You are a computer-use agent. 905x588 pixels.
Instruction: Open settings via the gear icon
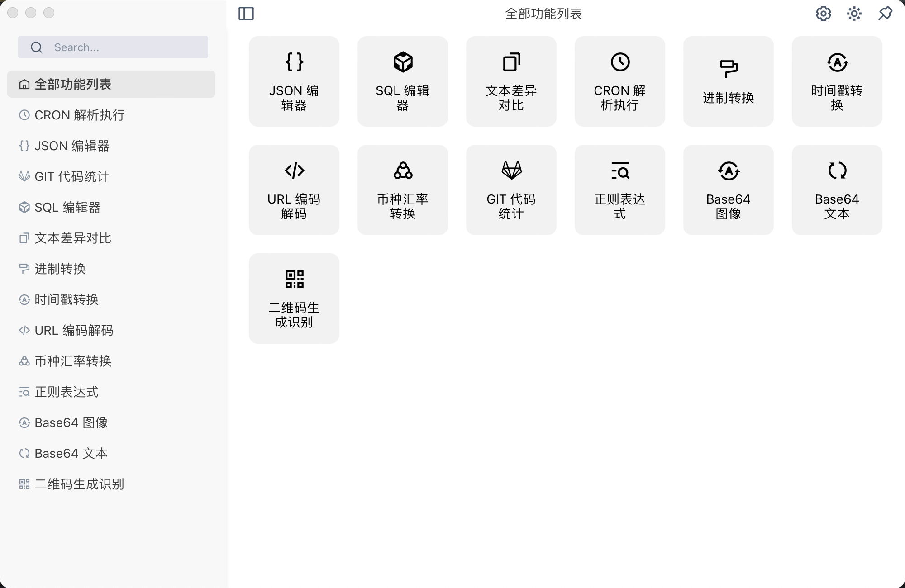tap(823, 14)
